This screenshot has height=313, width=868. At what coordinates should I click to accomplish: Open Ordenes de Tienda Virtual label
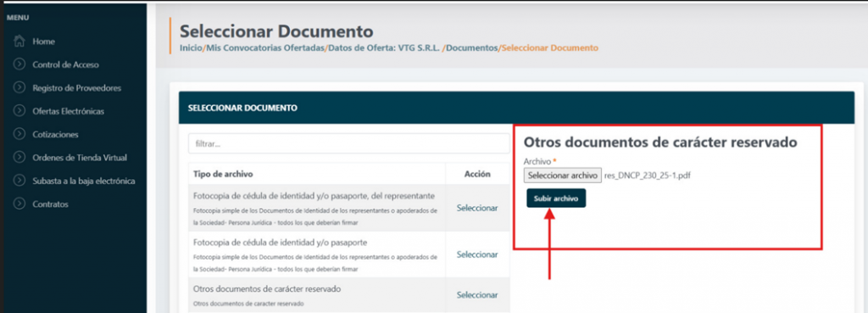pos(80,158)
